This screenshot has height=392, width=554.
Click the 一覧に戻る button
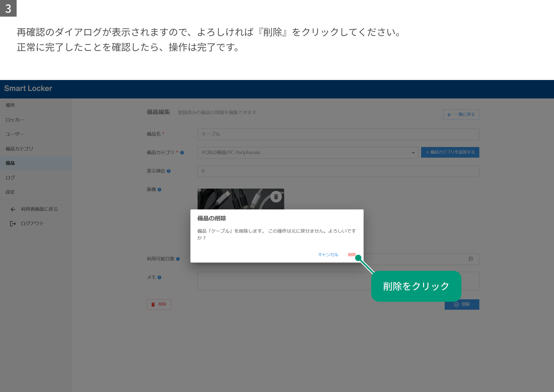pyautogui.click(x=461, y=115)
